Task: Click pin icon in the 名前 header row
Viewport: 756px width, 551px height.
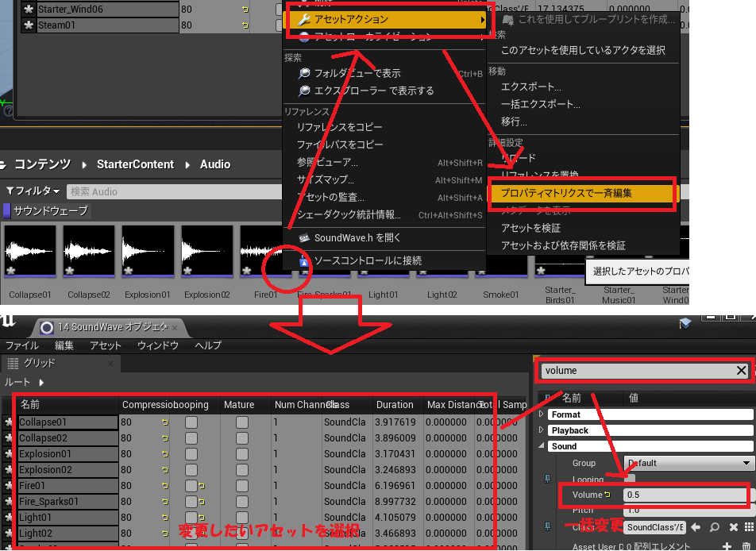Action: (x=548, y=398)
